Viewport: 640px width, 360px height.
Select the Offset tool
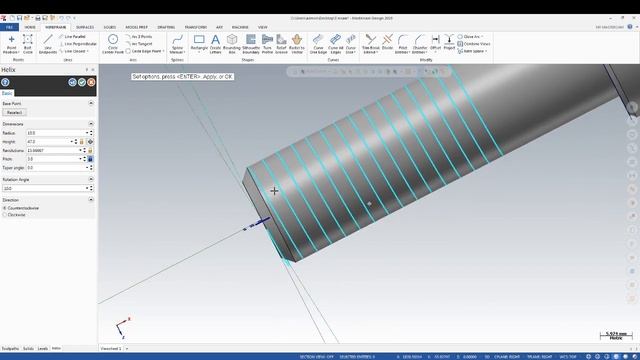click(436, 44)
